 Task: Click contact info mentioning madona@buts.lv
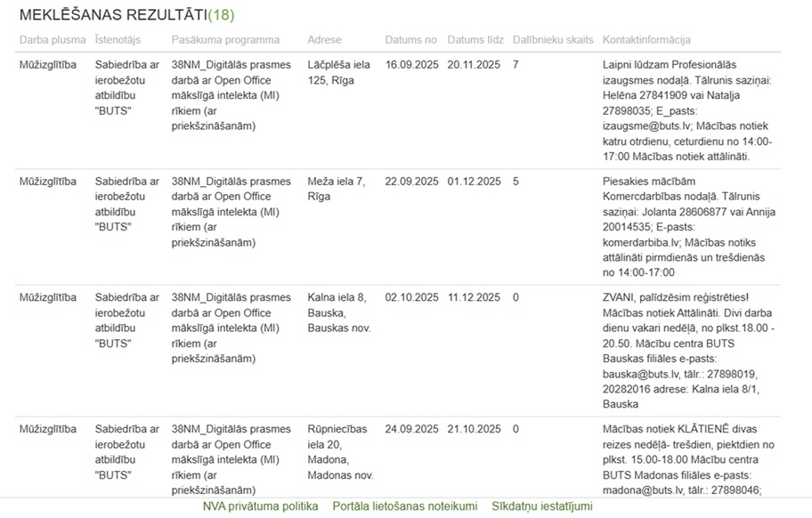[688, 459]
